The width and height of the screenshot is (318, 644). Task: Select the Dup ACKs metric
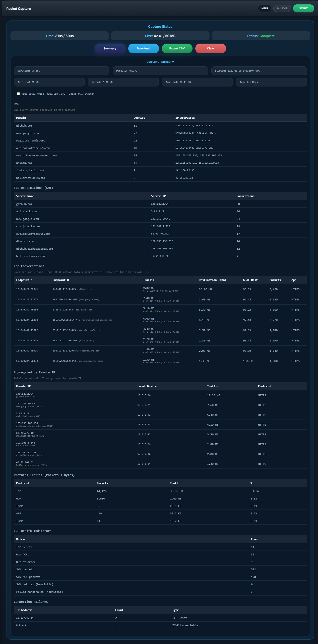[x=160, y=554]
